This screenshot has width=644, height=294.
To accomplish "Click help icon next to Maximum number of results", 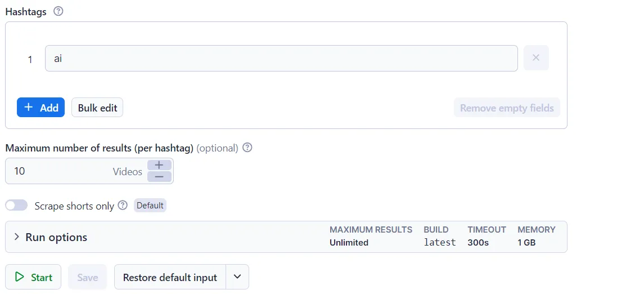I will click(247, 148).
